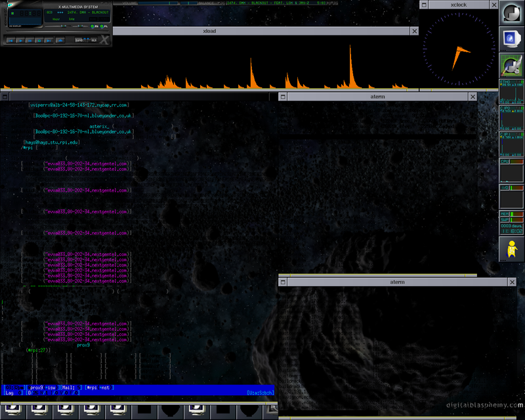
Task: Skip to next track in XMMS
Action: click(49, 41)
